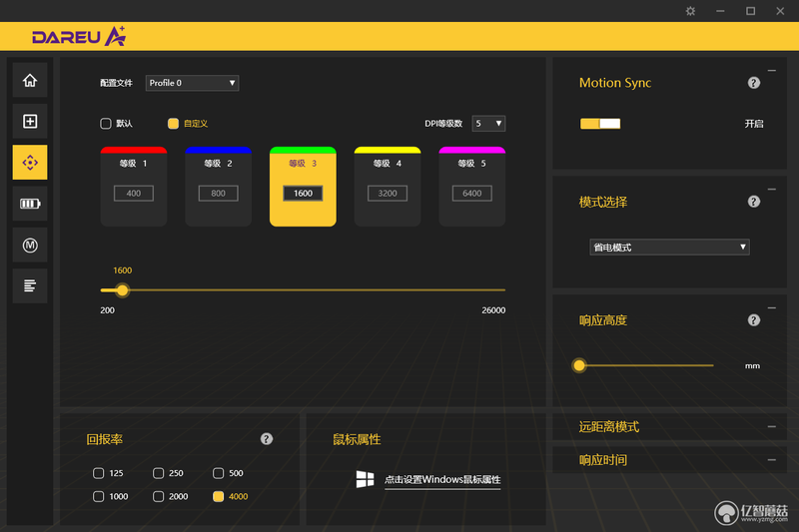This screenshot has width=799, height=532.
Task: Click the DPI slider handle at 1600
Action: click(122, 290)
